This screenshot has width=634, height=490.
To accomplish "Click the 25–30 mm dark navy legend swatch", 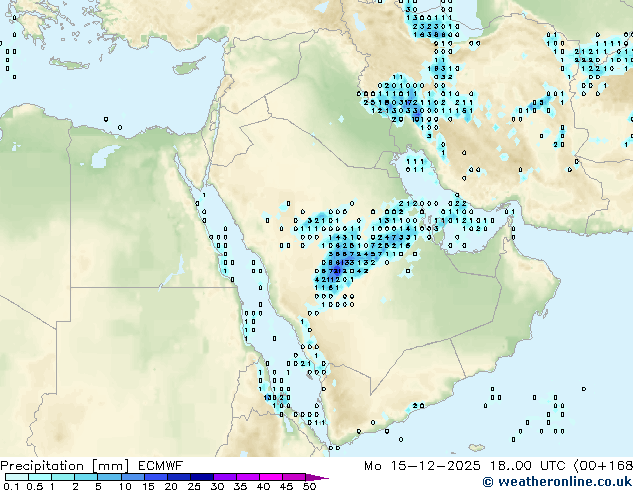I will pos(201,477).
